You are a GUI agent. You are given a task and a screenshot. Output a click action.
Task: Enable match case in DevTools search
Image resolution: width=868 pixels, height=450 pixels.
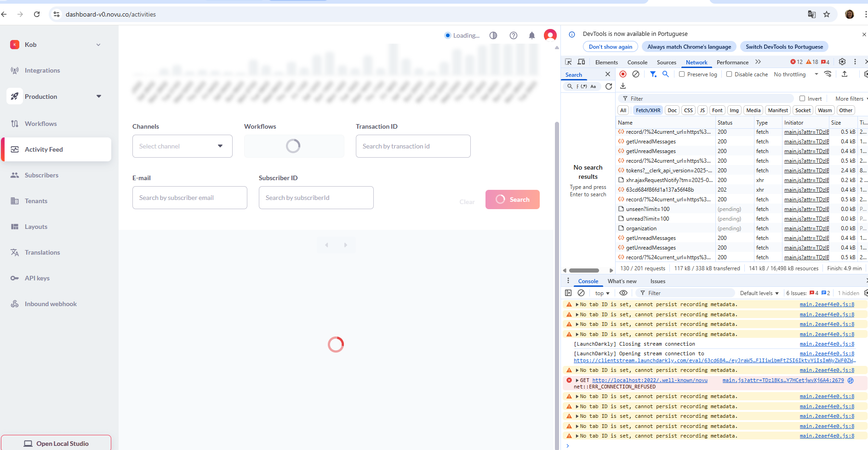(x=593, y=86)
